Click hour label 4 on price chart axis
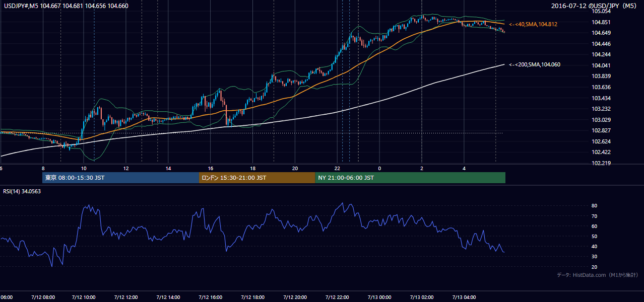This screenshot has width=644, height=302. tap(464, 168)
